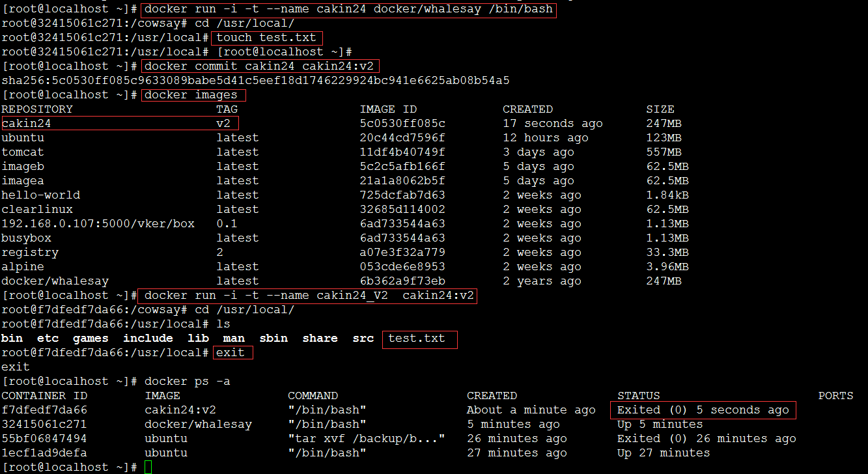Click 'Exited (0) 26 minutes ago' status

(707, 439)
